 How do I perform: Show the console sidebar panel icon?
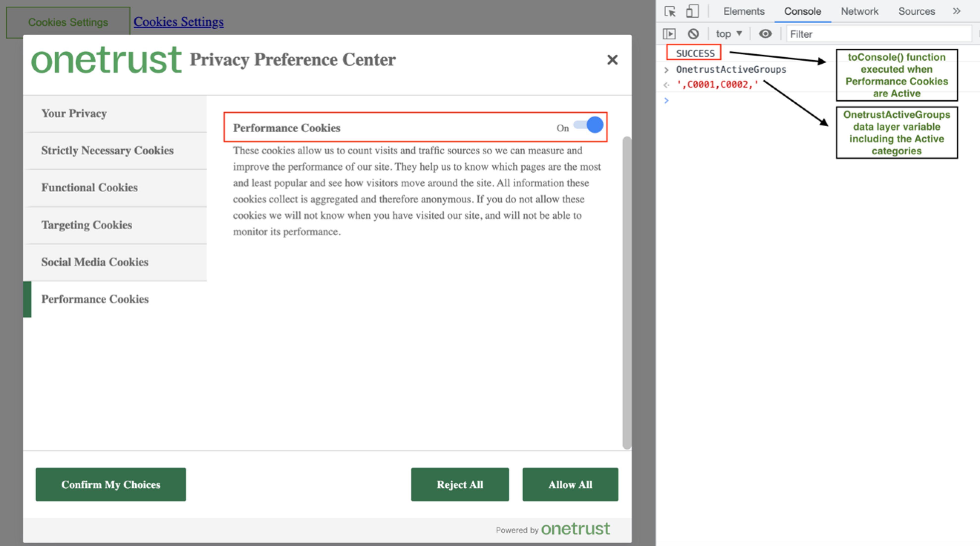point(669,34)
